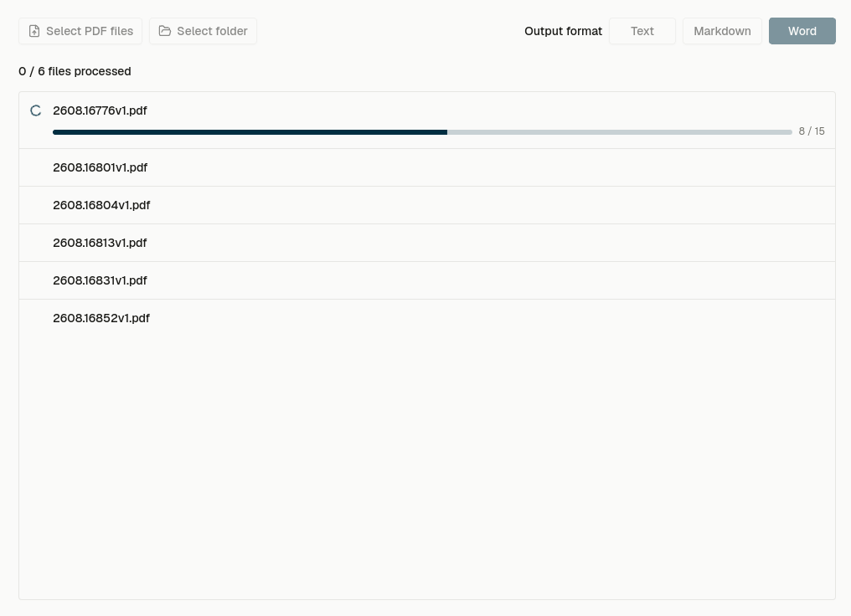This screenshot has width=851, height=616.
Task: Click the progress bar for 2608.16776v1.pdf
Action: coord(422,132)
